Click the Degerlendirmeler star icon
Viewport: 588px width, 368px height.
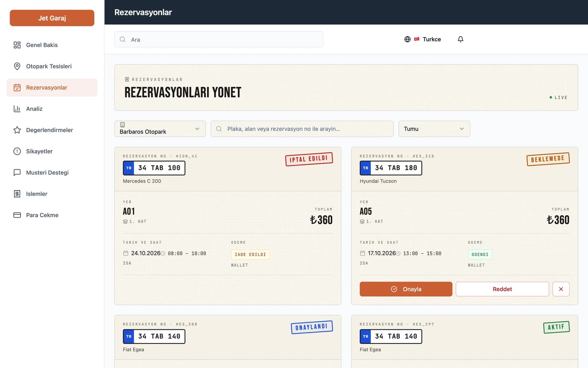[17, 130]
